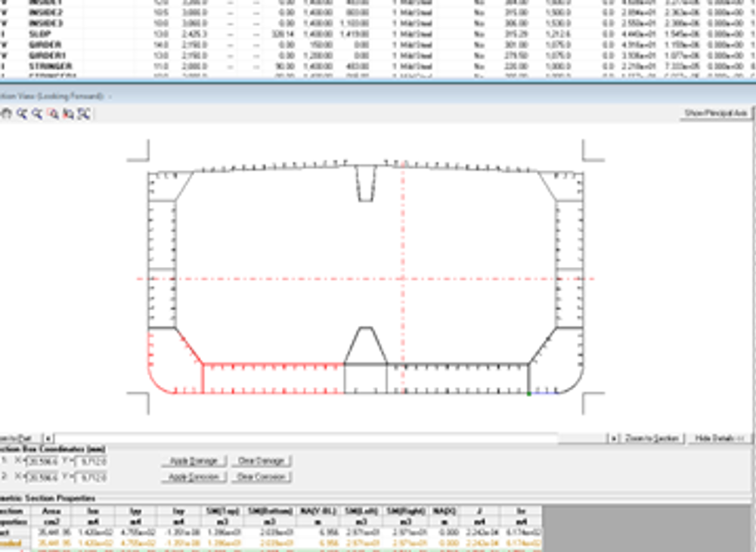Click the zoom to selected icon
This screenshot has height=552, width=756.
69,113
